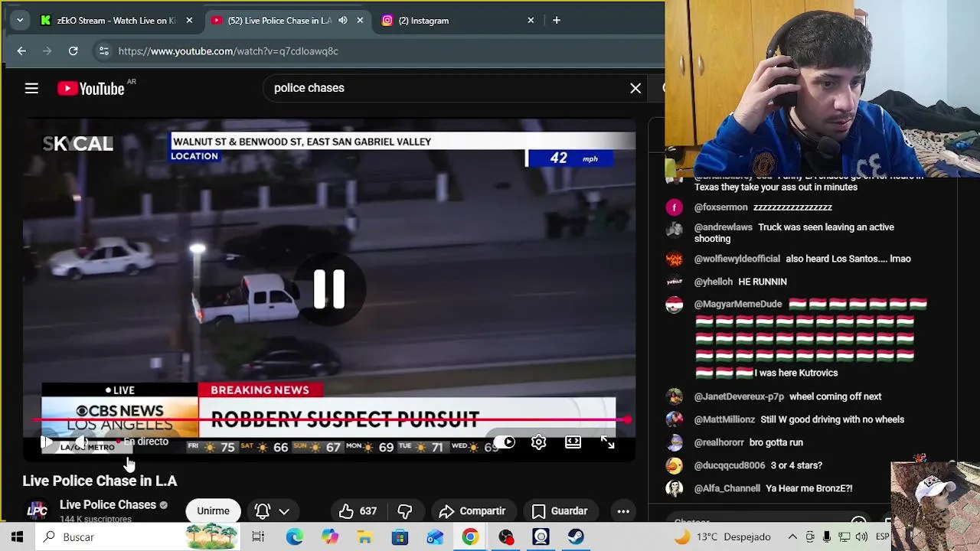Viewport: 980px width, 551px height.
Task: Pause the video with center overlay
Action: 329,289
